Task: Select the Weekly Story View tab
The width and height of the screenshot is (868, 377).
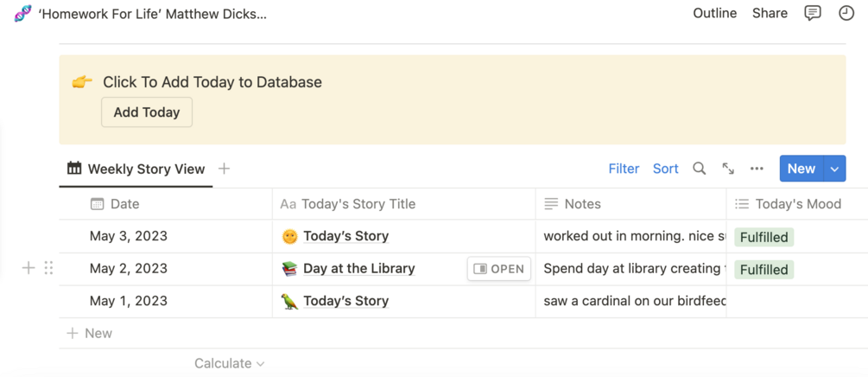Action: coord(136,169)
